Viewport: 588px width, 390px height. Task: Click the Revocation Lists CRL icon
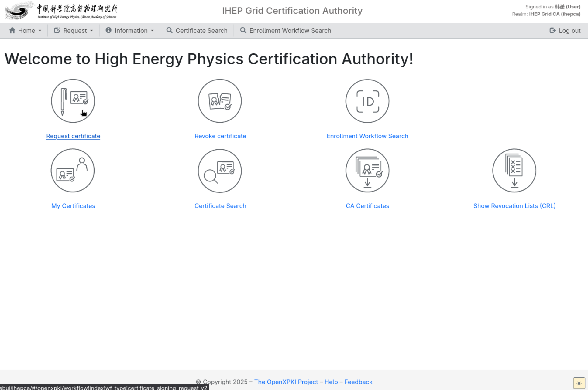514,171
